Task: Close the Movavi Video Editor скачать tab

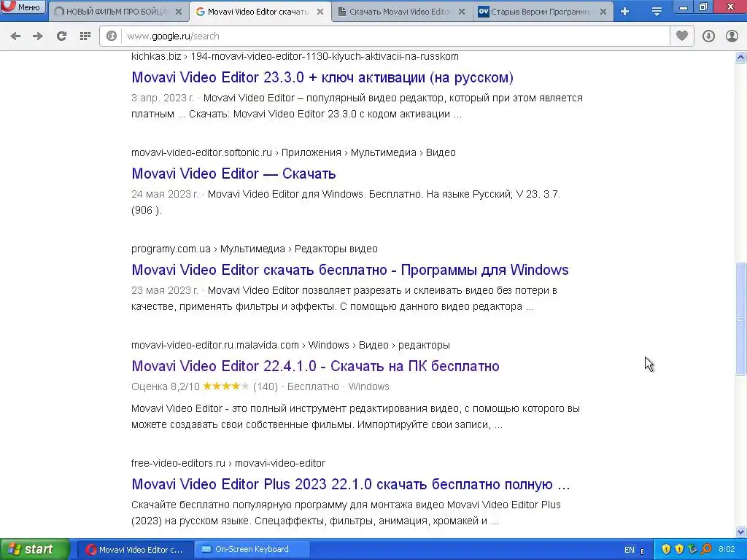Action: click(x=320, y=12)
